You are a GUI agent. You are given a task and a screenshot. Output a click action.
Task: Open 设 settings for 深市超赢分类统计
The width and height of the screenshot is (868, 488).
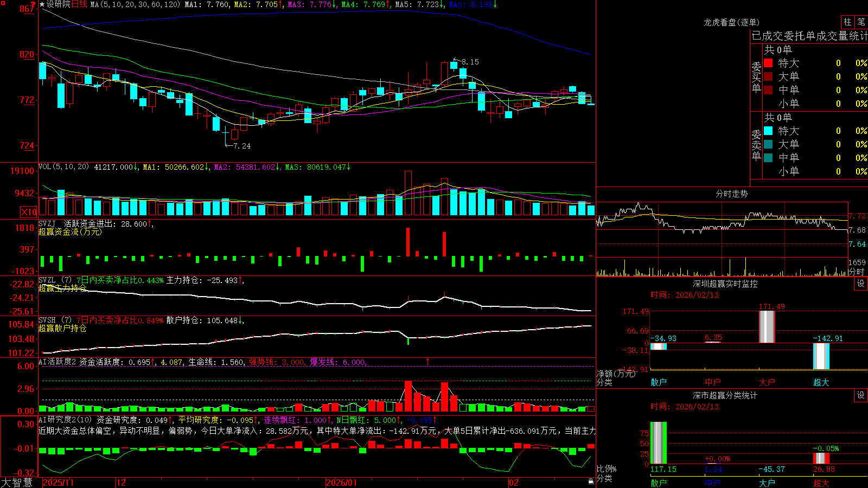[x=860, y=395]
